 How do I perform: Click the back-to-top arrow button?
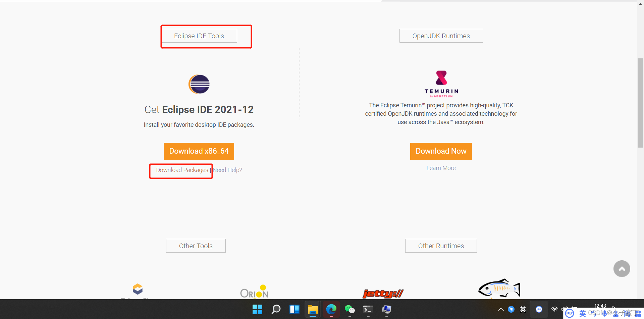(622, 269)
